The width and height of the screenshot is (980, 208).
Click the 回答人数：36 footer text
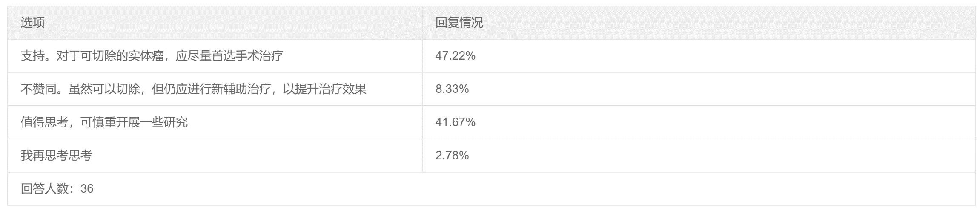(57, 189)
